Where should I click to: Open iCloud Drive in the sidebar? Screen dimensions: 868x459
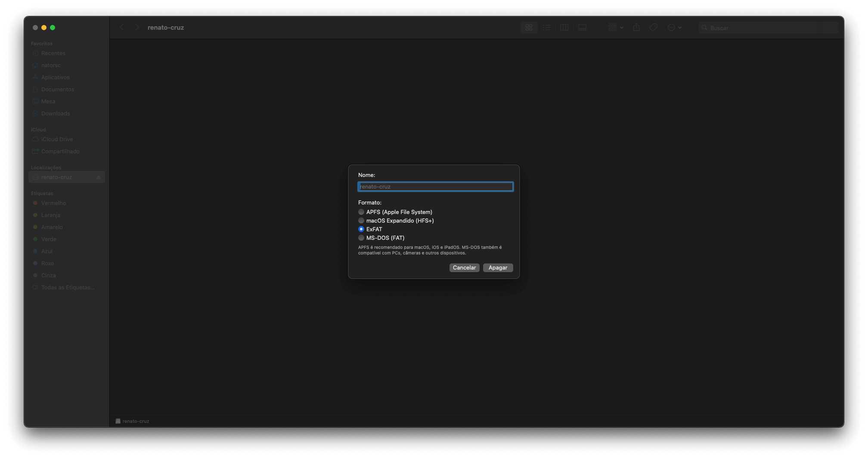(67, 140)
